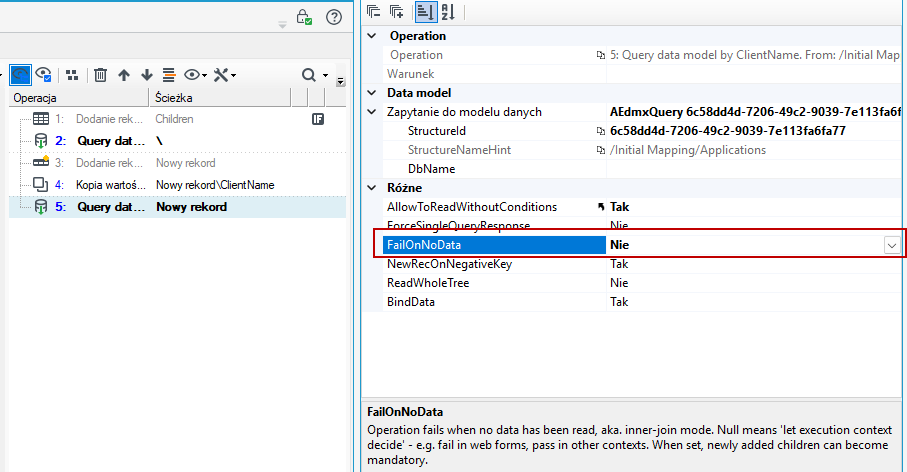Click the highlighted blue refresh-arrow toolbar button
The height and width of the screenshot is (472, 907).
[x=20, y=75]
